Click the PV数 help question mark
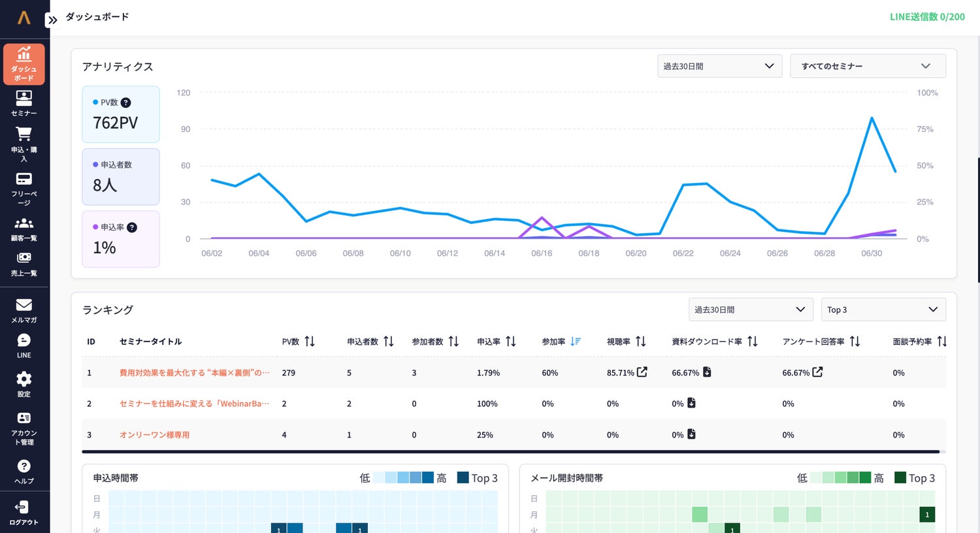The width and height of the screenshot is (980, 533). point(126,103)
